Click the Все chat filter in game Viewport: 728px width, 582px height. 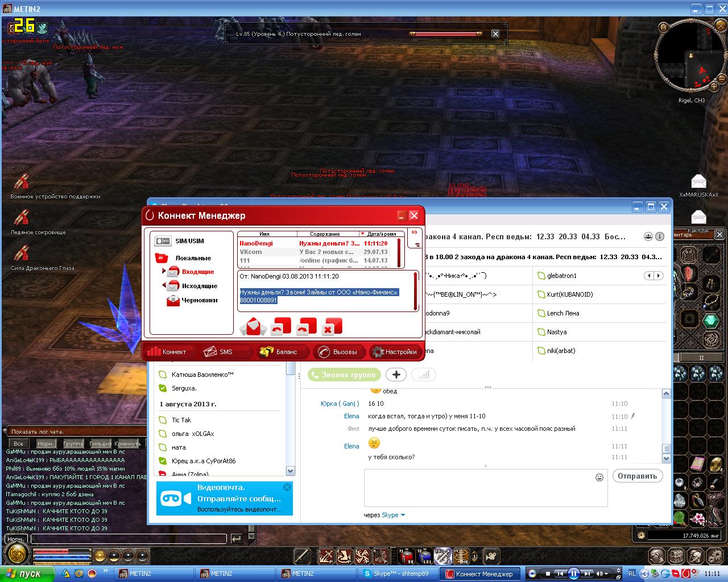point(18,443)
